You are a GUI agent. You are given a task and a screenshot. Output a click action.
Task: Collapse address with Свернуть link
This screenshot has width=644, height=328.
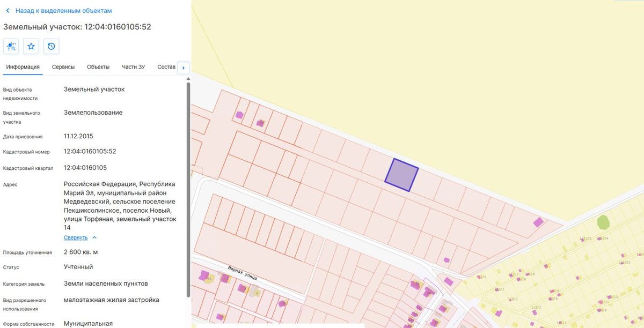(76, 237)
